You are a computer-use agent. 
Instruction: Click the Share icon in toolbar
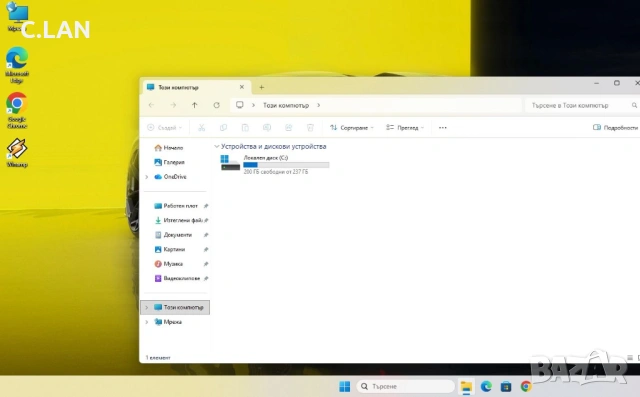tap(289, 128)
